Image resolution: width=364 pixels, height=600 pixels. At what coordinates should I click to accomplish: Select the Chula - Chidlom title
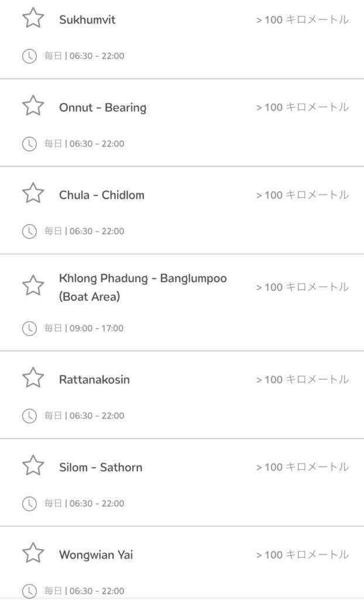click(x=101, y=195)
